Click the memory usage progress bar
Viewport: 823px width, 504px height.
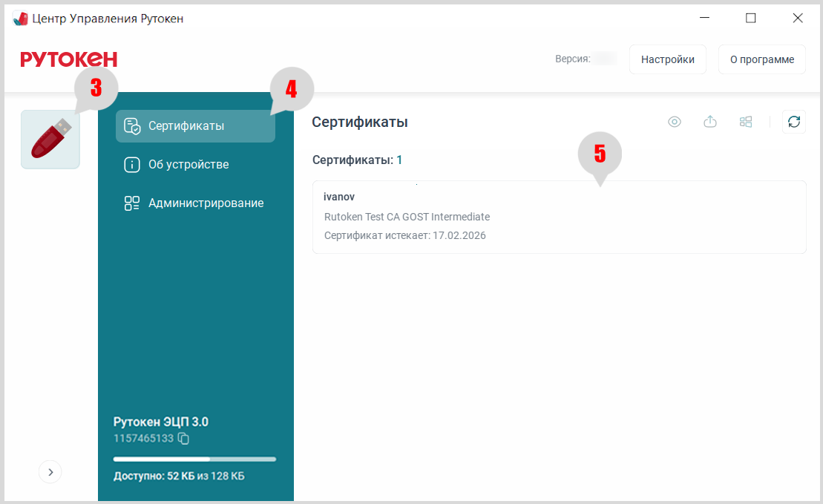(x=194, y=459)
